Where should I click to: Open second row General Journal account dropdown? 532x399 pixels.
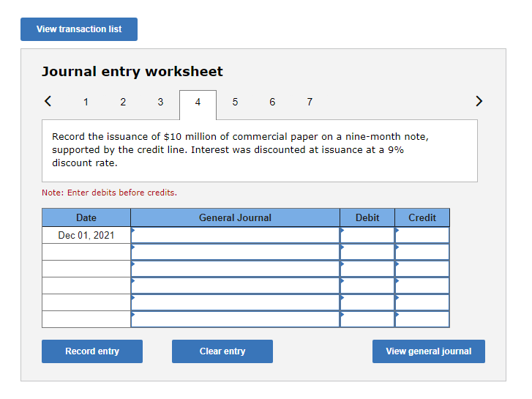pyautogui.click(x=235, y=252)
